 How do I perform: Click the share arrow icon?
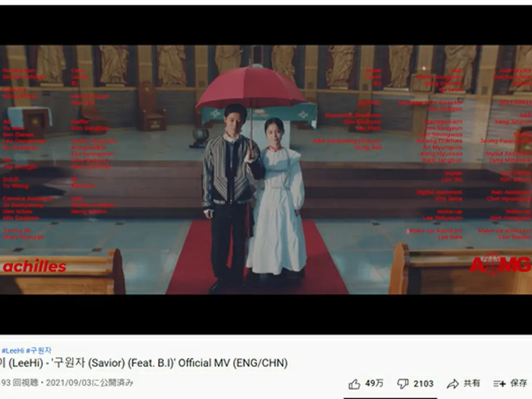pos(453,384)
